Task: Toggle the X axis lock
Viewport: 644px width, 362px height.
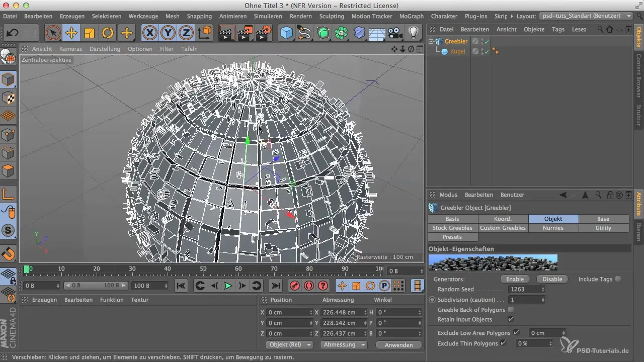Action: [x=149, y=33]
